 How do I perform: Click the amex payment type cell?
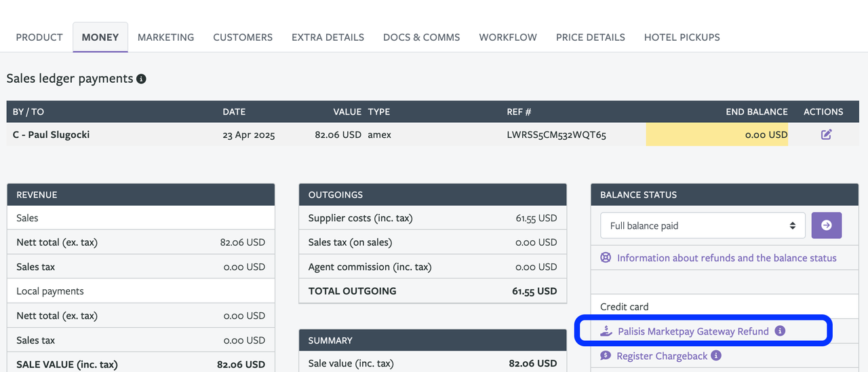(x=379, y=134)
